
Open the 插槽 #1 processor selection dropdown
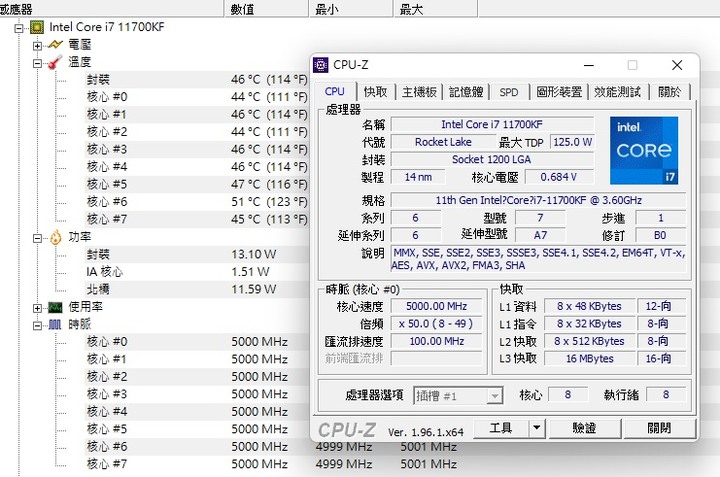[494, 396]
